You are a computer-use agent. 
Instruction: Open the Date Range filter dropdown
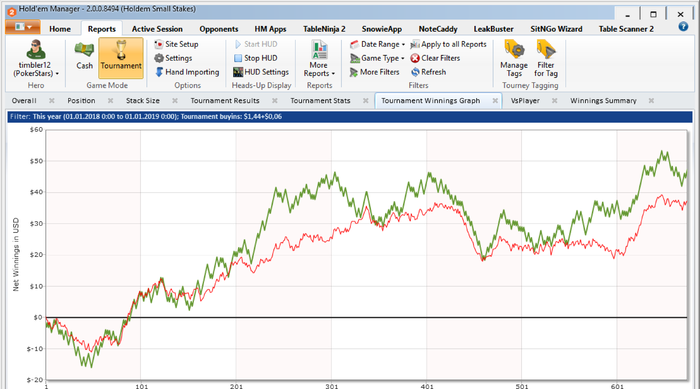tap(377, 44)
